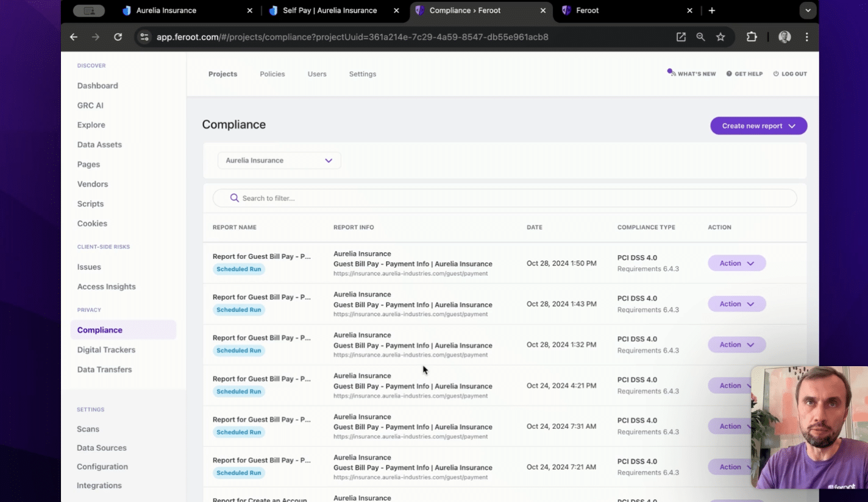Open the Aurelia Insurance project dropdown
Image resolution: width=868 pixels, height=502 pixels.
[x=279, y=160]
